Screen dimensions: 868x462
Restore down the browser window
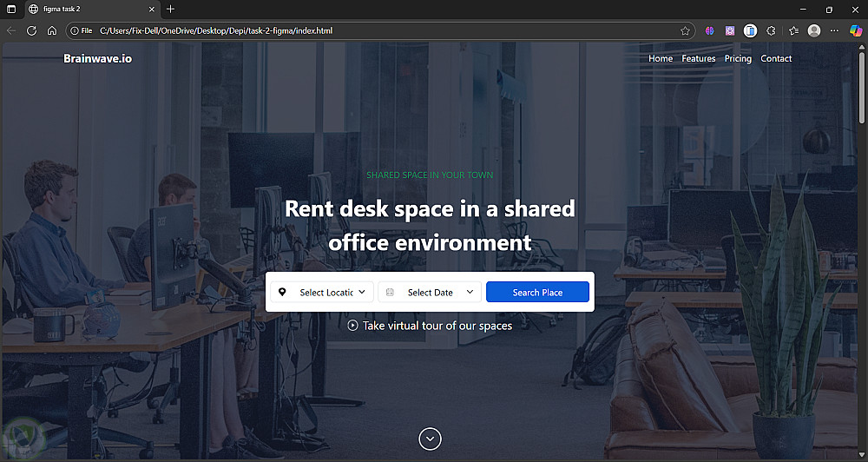pyautogui.click(x=829, y=10)
